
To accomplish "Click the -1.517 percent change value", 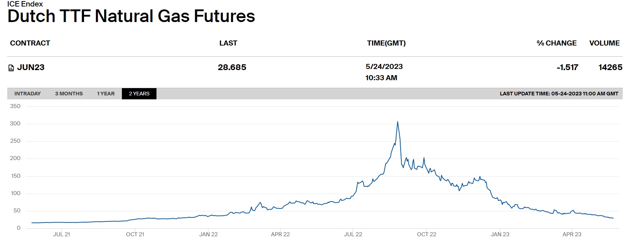I will coord(567,68).
